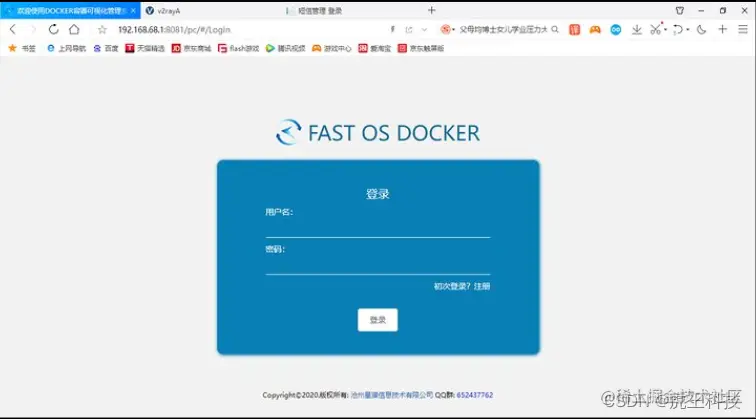The image size is (756, 419).
Task: Focus the 密码 password input field
Action: (x=378, y=265)
